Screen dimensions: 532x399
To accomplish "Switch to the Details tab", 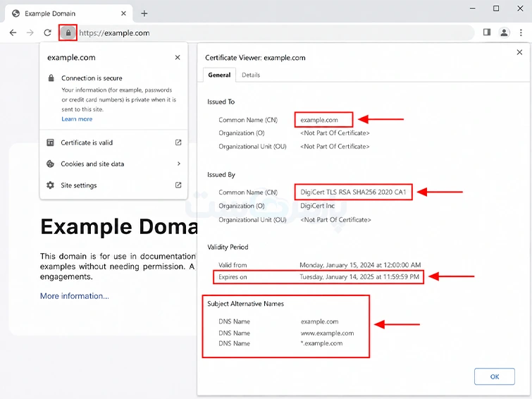I will 251,75.
